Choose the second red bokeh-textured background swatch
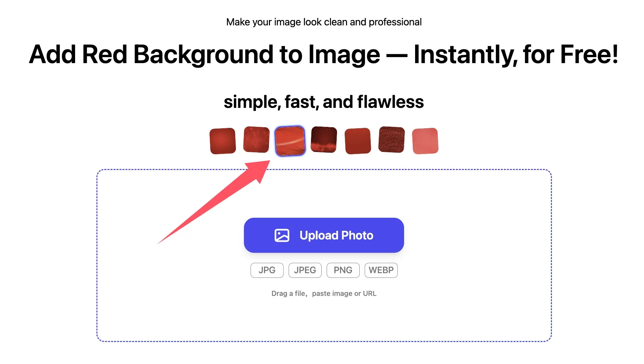 pyautogui.click(x=256, y=140)
